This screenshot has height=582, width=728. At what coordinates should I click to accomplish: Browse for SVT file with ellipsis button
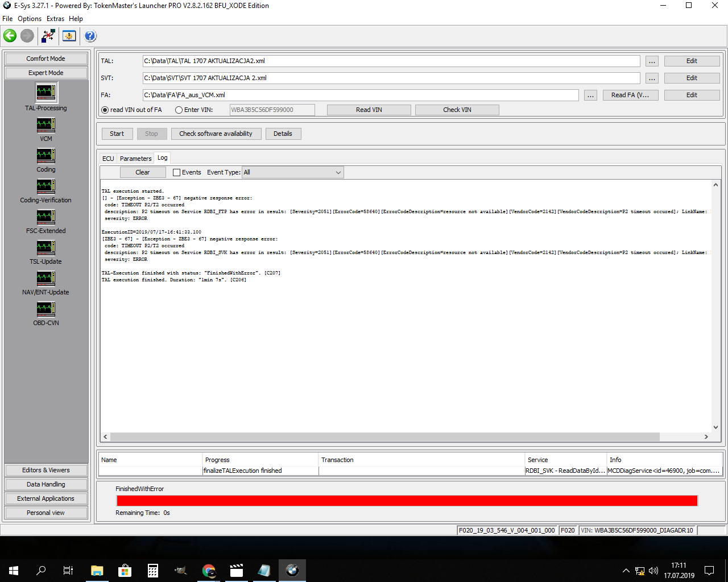pos(652,78)
